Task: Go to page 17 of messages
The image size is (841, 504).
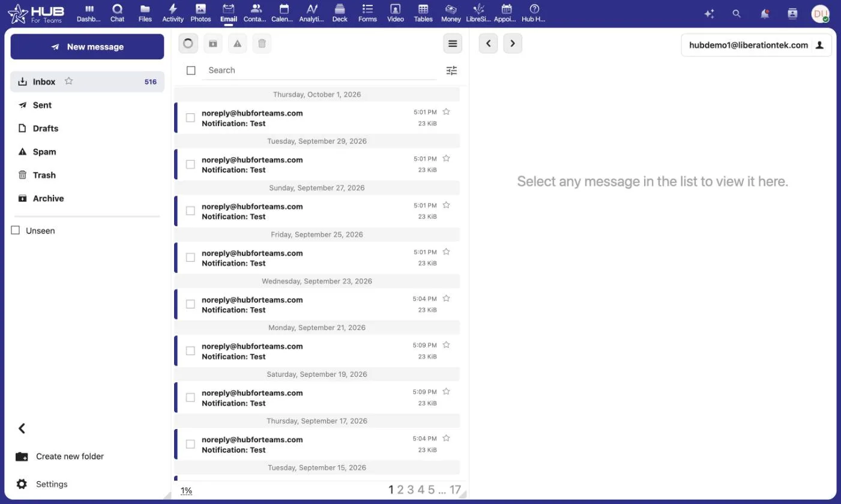Action: point(455,490)
